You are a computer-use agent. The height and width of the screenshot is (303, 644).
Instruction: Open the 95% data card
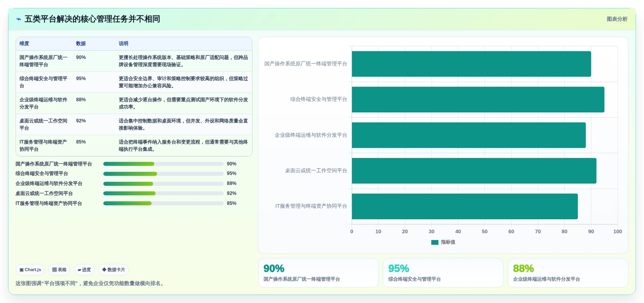[x=443, y=273]
